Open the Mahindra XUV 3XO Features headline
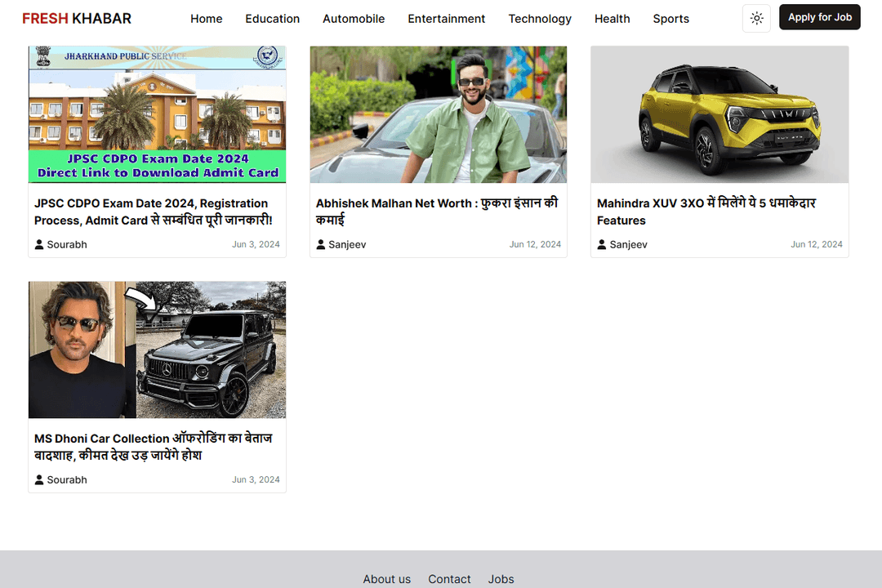The image size is (882, 588). pos(706,212)
